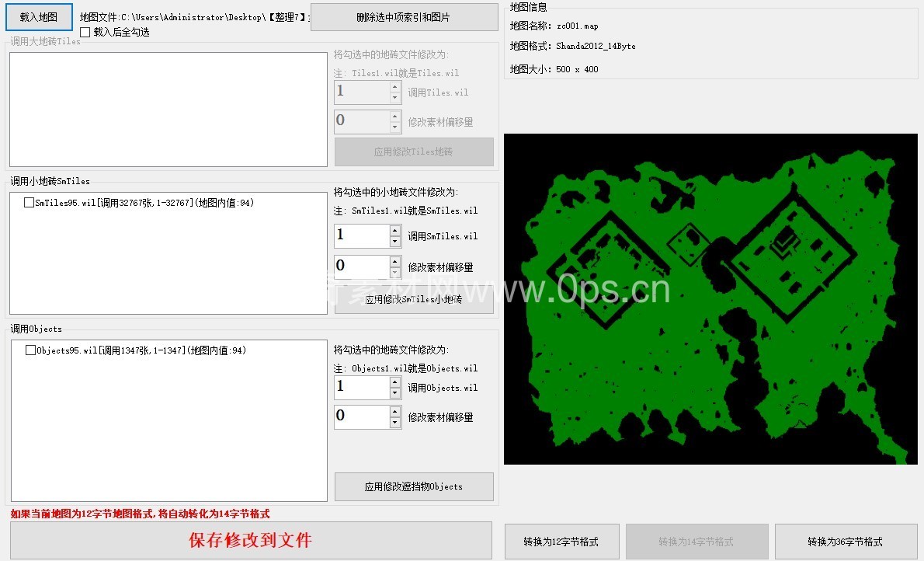The image size is (924, 561).
Task: Decrease Objects 修改素材偏移量 with down arrow
Action: click(x=395, y=423)
